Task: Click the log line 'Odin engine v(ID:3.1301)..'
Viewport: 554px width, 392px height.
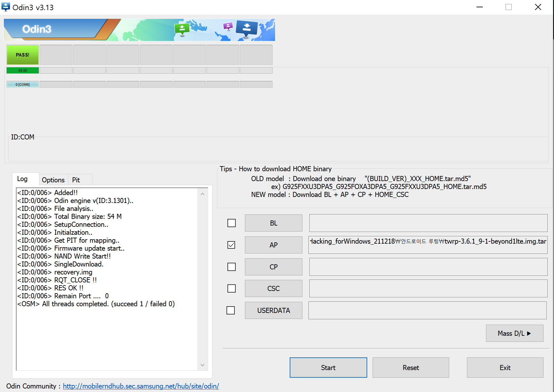Action: point(75,201)
